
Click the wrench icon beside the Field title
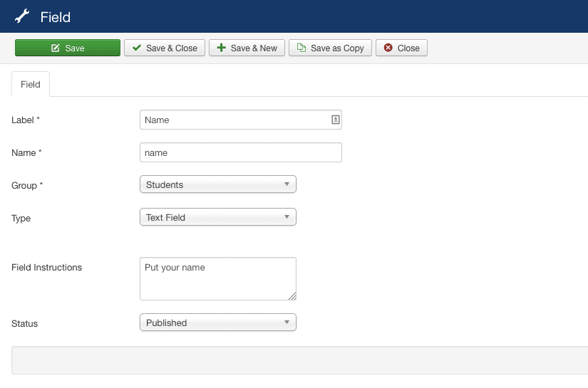(23, 16)
